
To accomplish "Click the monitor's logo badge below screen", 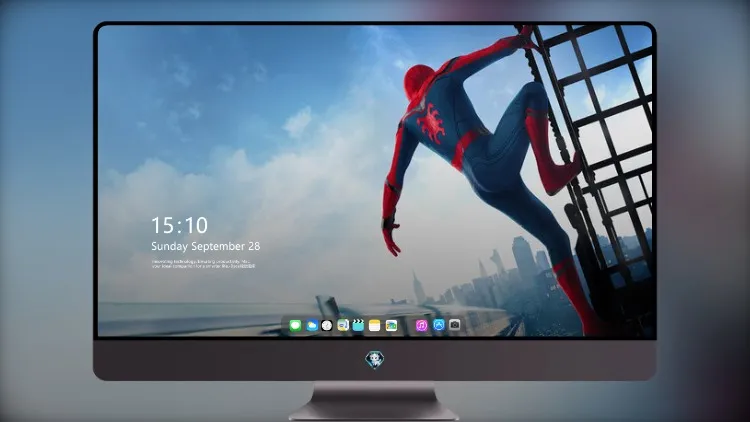I will [x=375, y=360].
